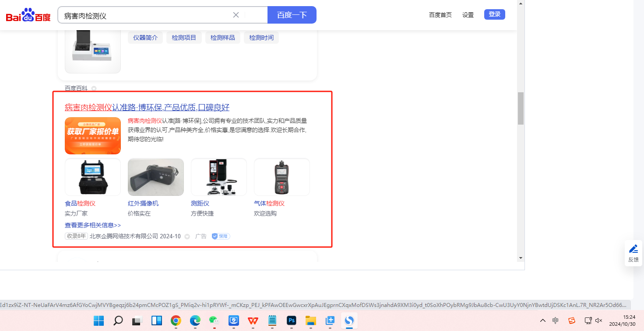
Task: Open WPS Office from the taskbar
Action: [x=253, y=321]
